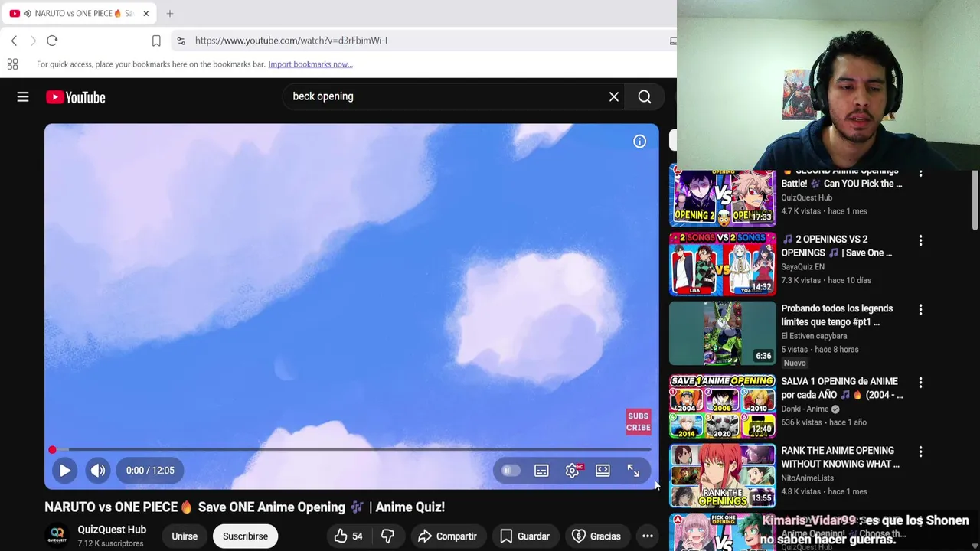This screenshot has width=980, height=551.
Task: Mute the video volume
Action: [x=98, y=471]
